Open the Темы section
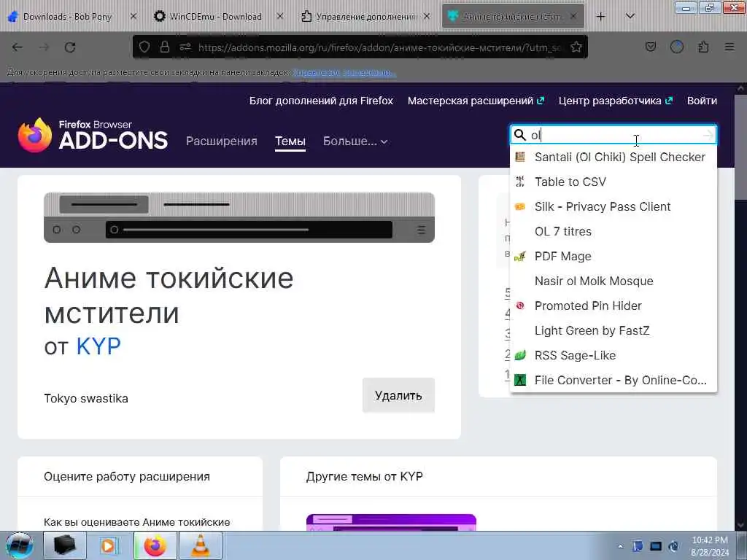 tap(290, 141)
